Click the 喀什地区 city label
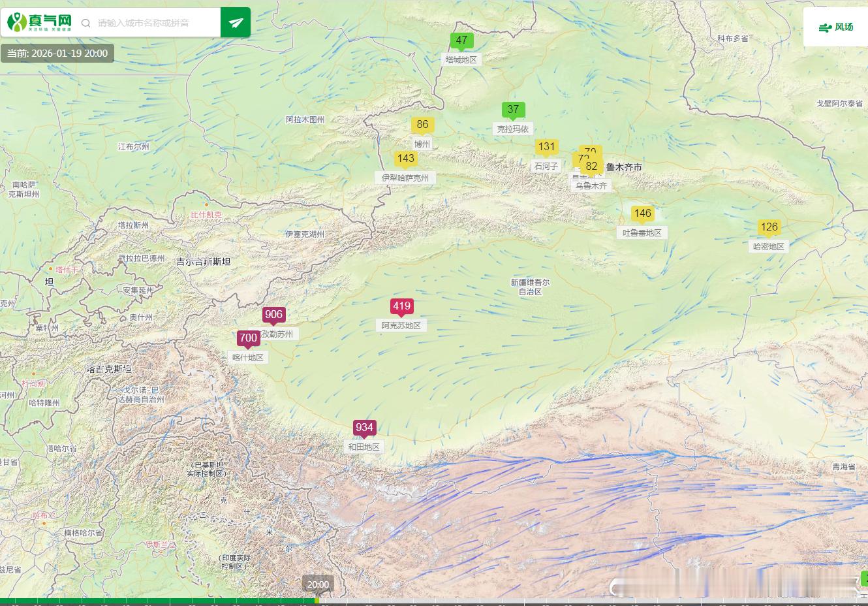 pyautogui.click(x=248, y=357)
